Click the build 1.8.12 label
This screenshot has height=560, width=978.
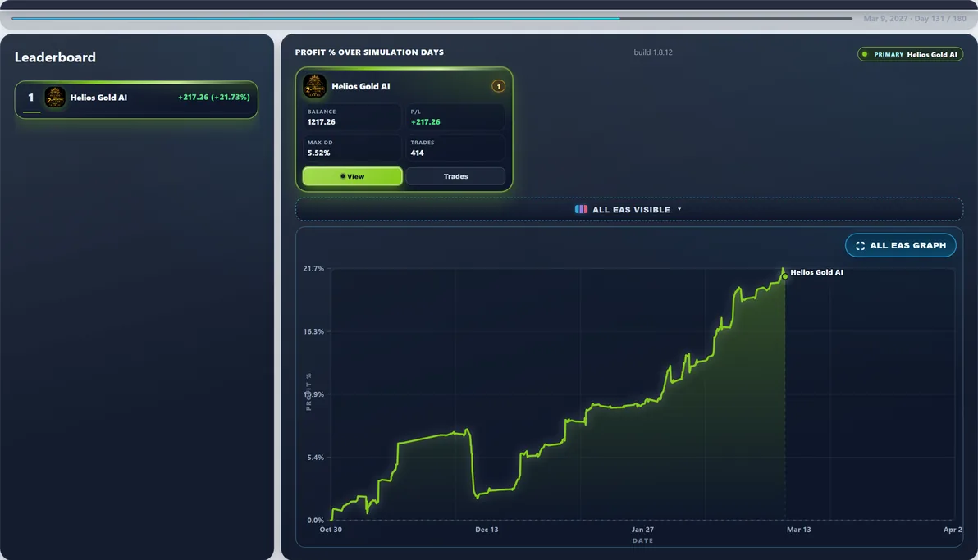click(653, 52)
